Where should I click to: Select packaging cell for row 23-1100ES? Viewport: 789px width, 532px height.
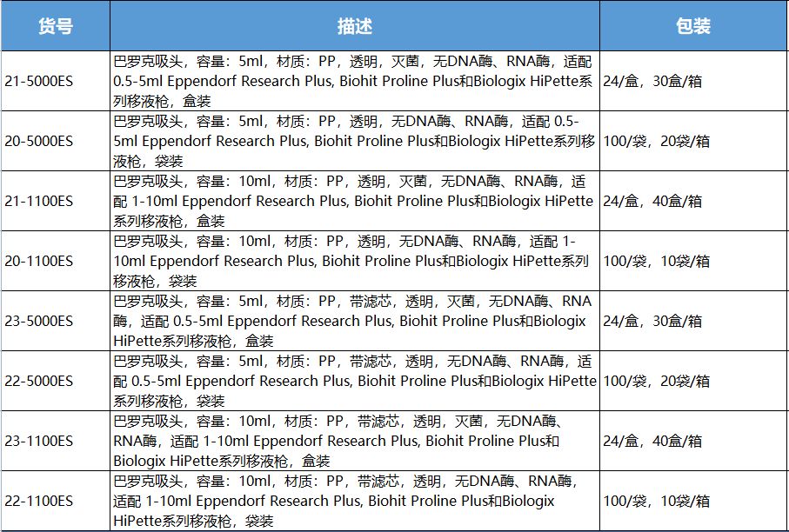[x=693, y=441]
